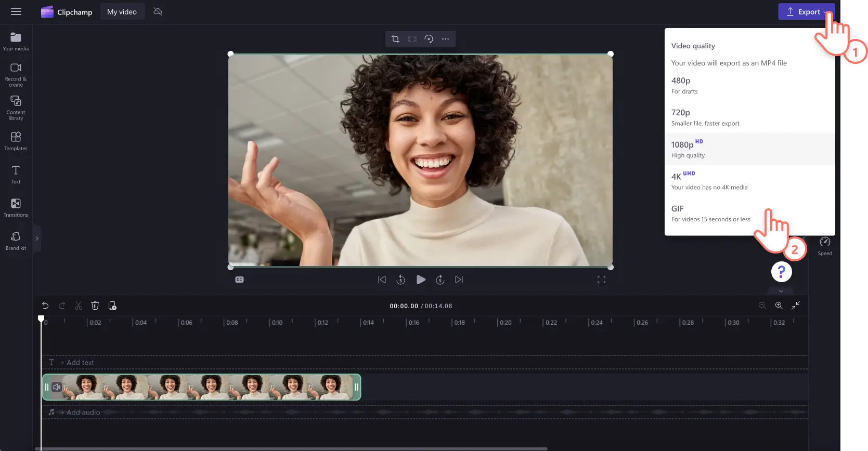Select the crop tool icon
Viewport: 868px width, 451px height.
[x=395, y=39]
